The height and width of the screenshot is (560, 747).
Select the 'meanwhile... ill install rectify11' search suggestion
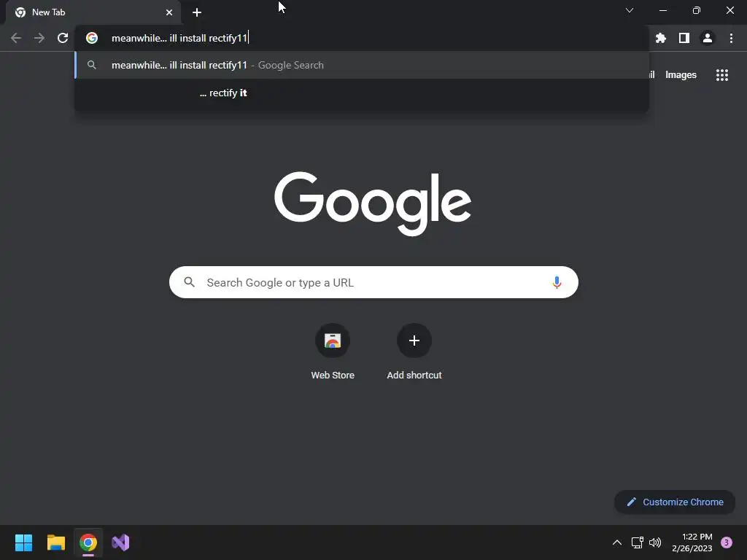(x=362, y=65)
